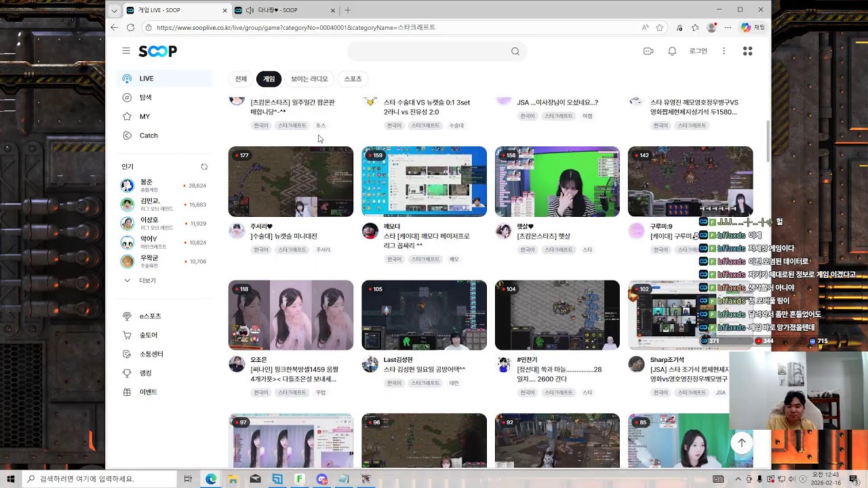Screen dimensions: 868x488
Task: Click the 토스 tag under 초강몬스타즈 stream
Action: 321,125
